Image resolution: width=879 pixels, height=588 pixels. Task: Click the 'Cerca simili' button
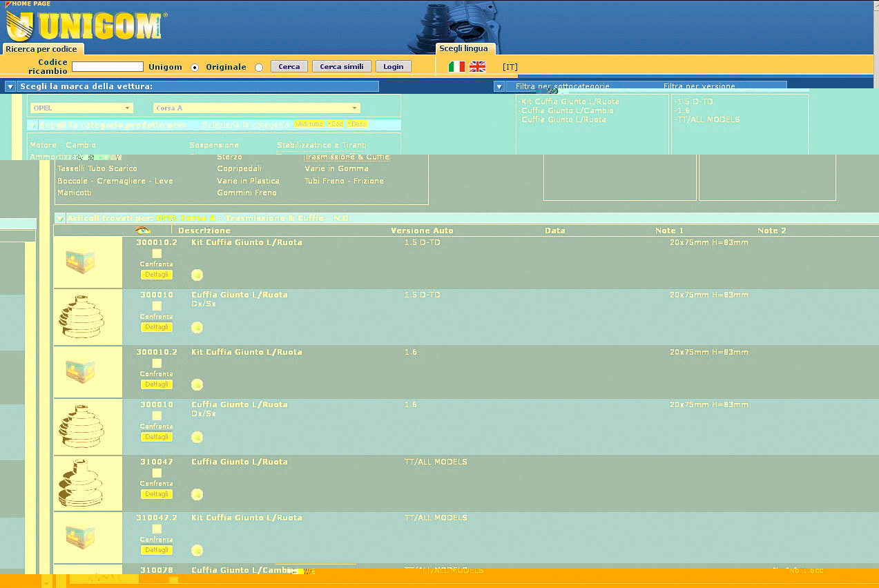[x=342, y=67]
